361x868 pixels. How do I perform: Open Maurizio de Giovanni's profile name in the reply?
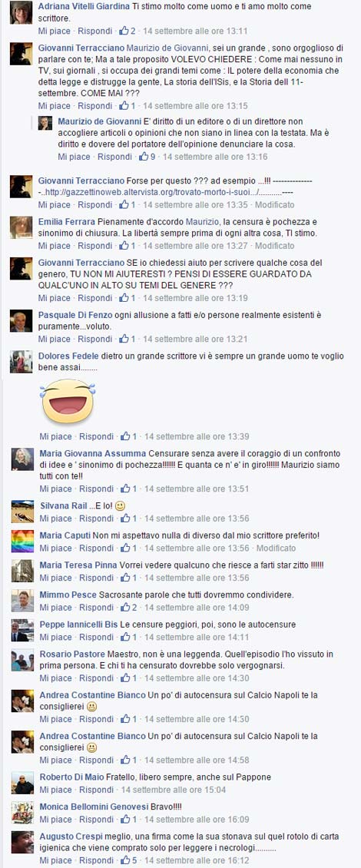96,121
